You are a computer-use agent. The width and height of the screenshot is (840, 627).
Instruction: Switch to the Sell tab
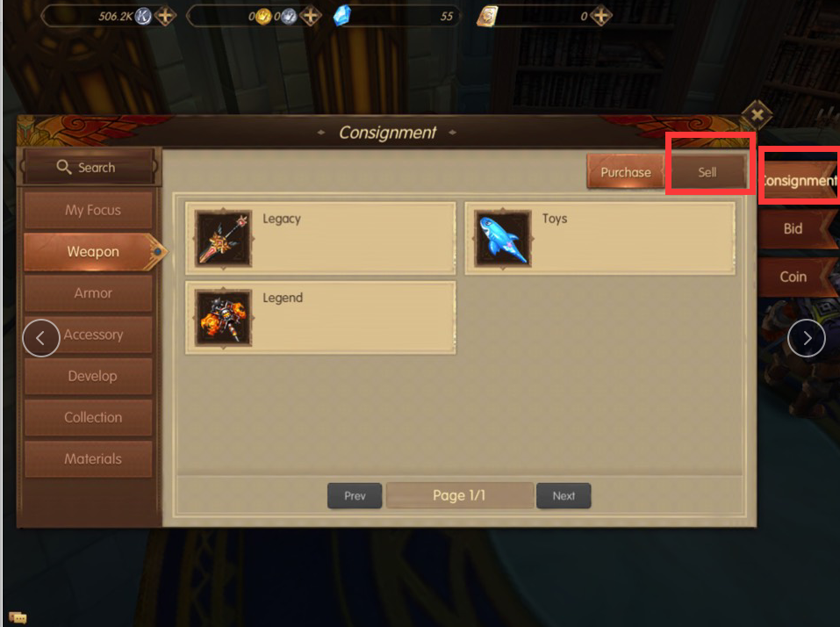(x=707, y=172)
